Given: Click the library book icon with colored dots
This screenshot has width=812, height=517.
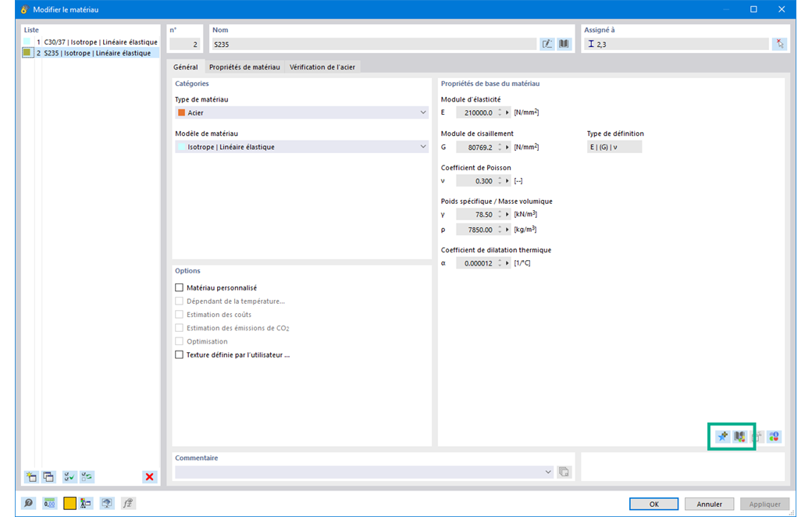Looking at the screenshot, I should pyautogui.click(x=739, y=437).
